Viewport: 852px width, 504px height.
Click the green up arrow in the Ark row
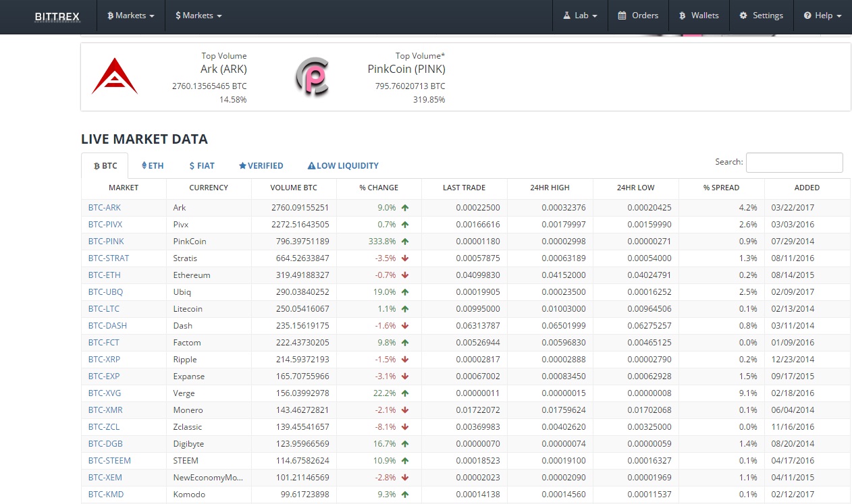tap(405, 208)
